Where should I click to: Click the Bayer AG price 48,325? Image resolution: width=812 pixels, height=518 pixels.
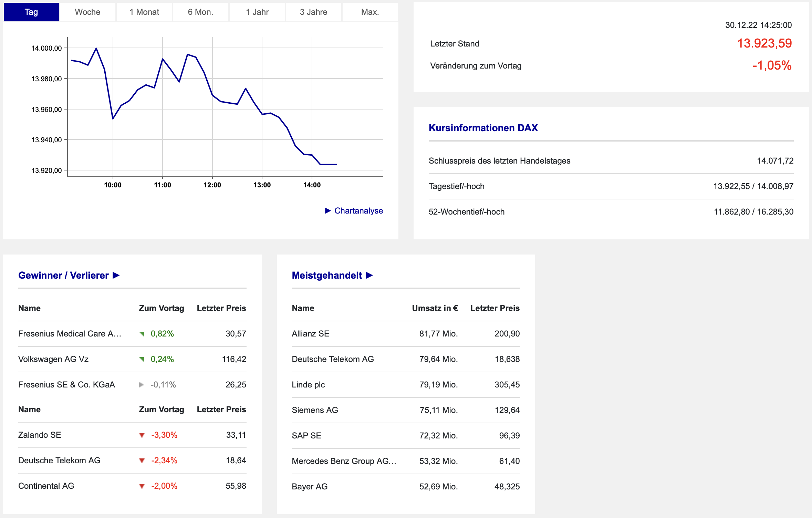(x=507, y=487)
